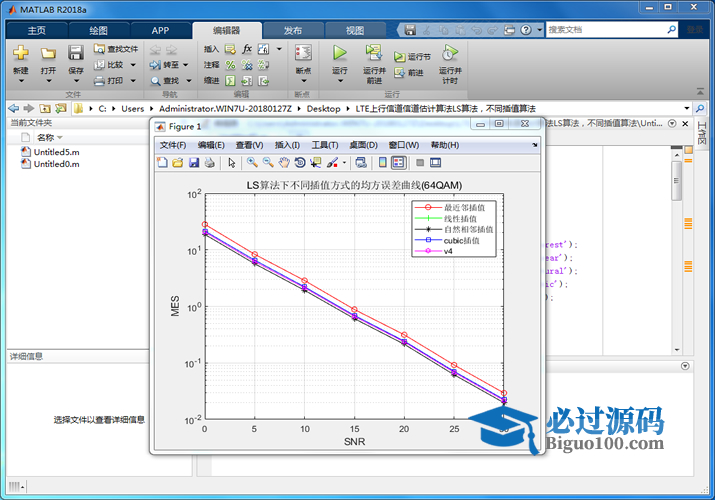Viewport: 715px width, 500px height.
Task: Select the zoom in magnifier tool
Action: click(252, 163)
